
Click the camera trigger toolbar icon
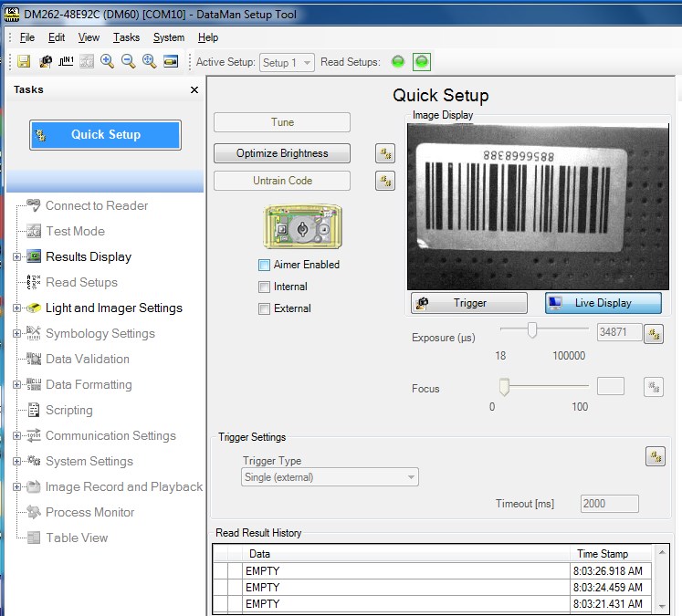click(46, 61)
